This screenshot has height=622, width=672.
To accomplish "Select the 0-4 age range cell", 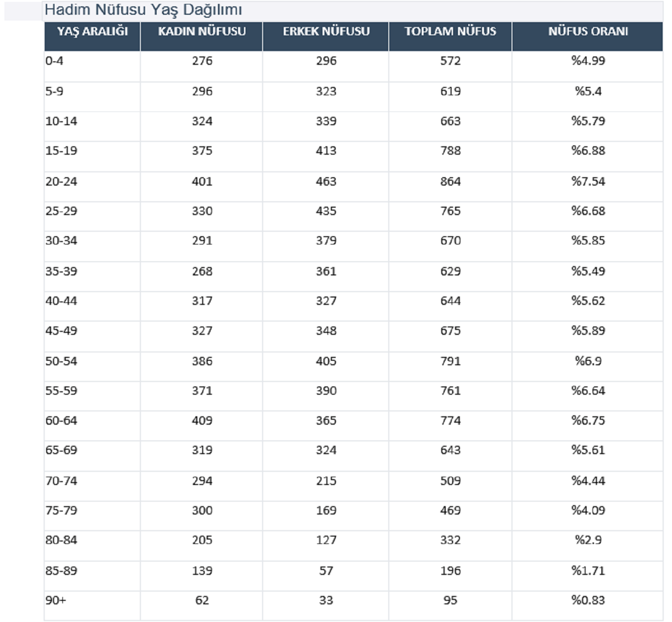I will [54, 61].
